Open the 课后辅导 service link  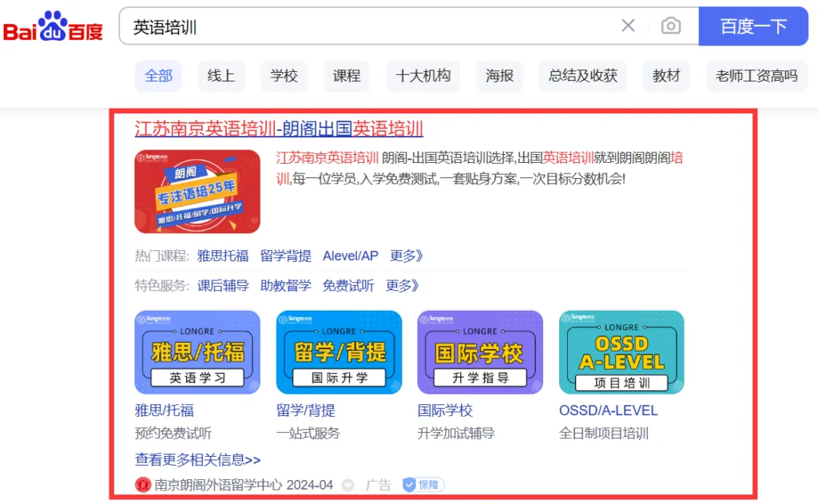click(223, 285)
